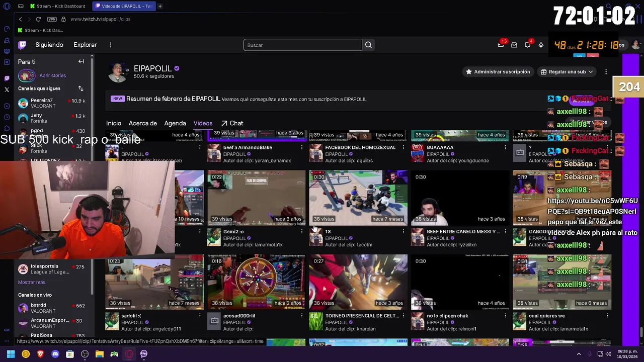Play clip thumbnail Gemi2 :o
The image size is (644, 362).
point(256,198)
